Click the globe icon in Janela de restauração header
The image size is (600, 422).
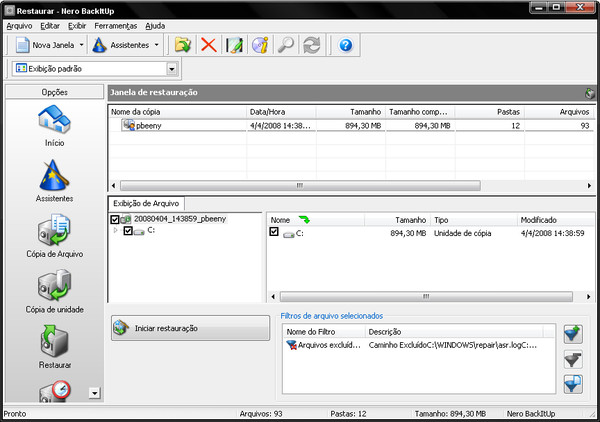tap(590, 93)
